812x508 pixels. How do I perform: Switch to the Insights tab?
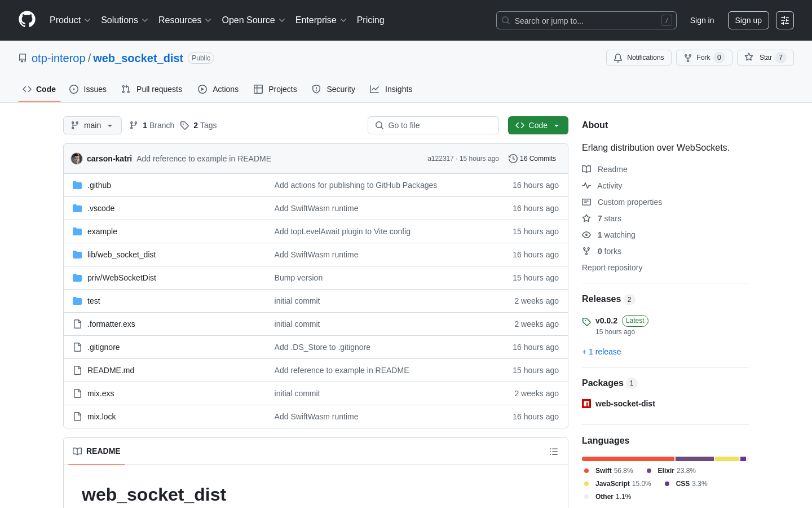point(391,89)
